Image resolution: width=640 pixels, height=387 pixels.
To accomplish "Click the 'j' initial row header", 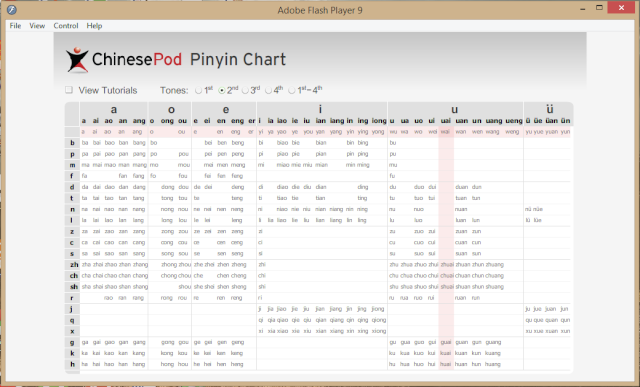I will (71, 309).
